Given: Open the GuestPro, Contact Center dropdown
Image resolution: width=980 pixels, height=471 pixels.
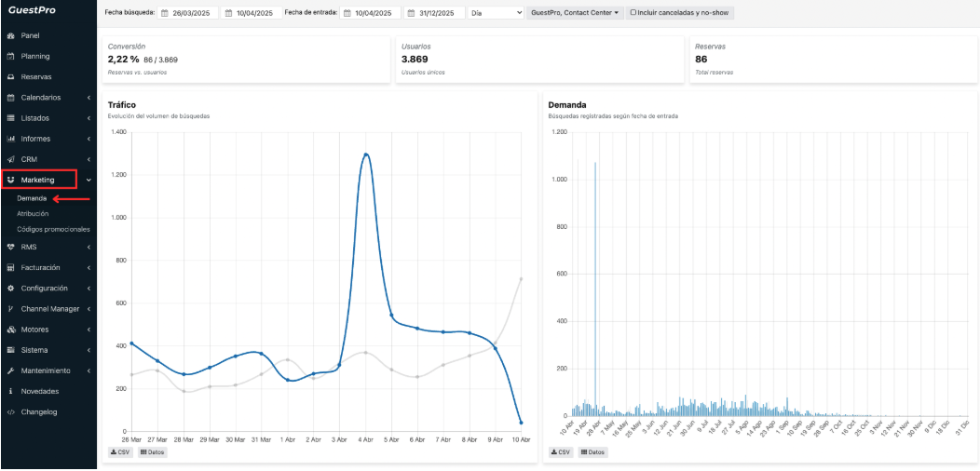Looking at the screenshot, I should click(576, 14).
